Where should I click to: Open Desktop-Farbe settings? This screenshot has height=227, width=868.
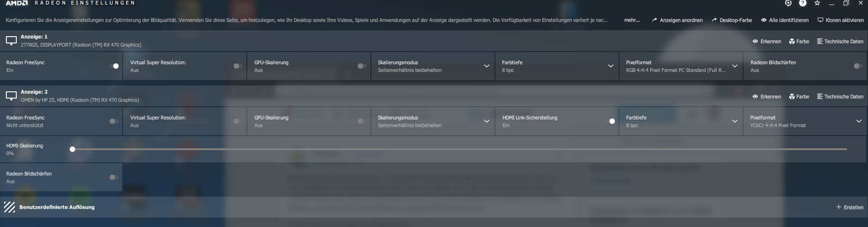pyautogui.click(x=732, y=20)
